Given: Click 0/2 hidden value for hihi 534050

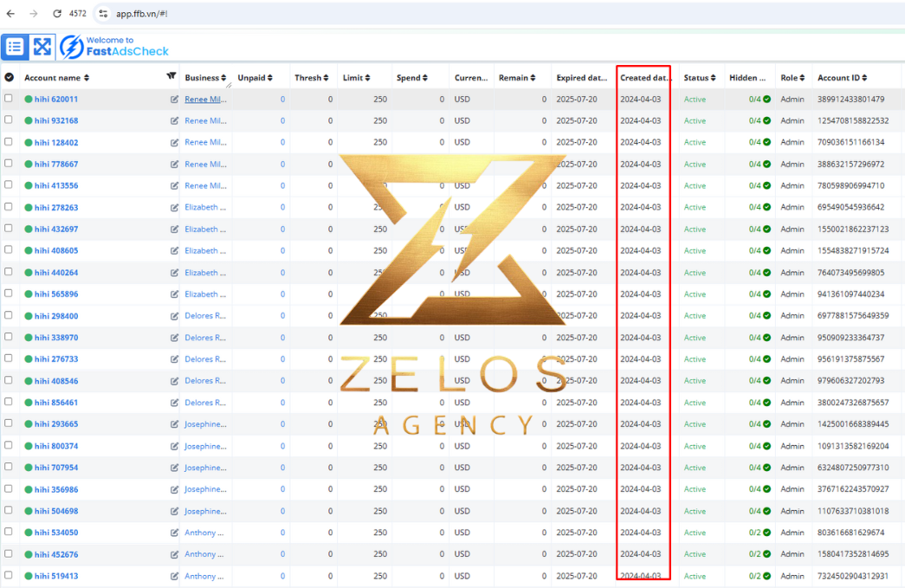Looking at the screenshot, I should point(755,533).
